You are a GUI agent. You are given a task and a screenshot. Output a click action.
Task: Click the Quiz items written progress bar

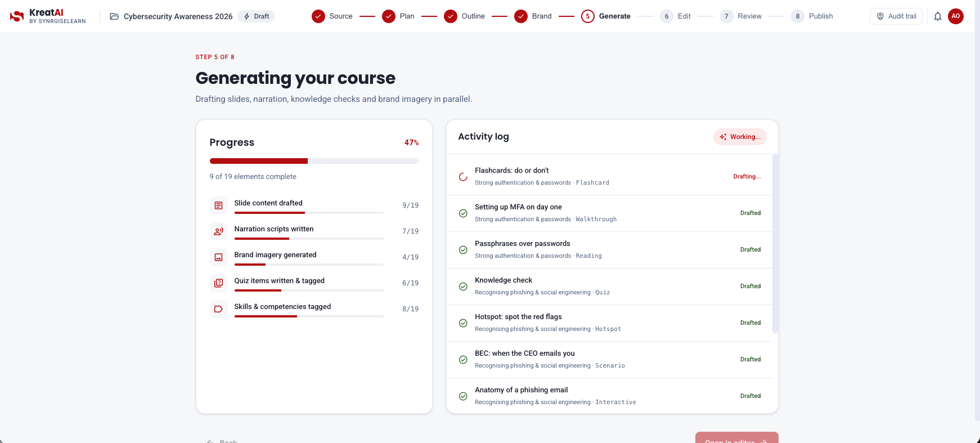[x=309, y=290]
